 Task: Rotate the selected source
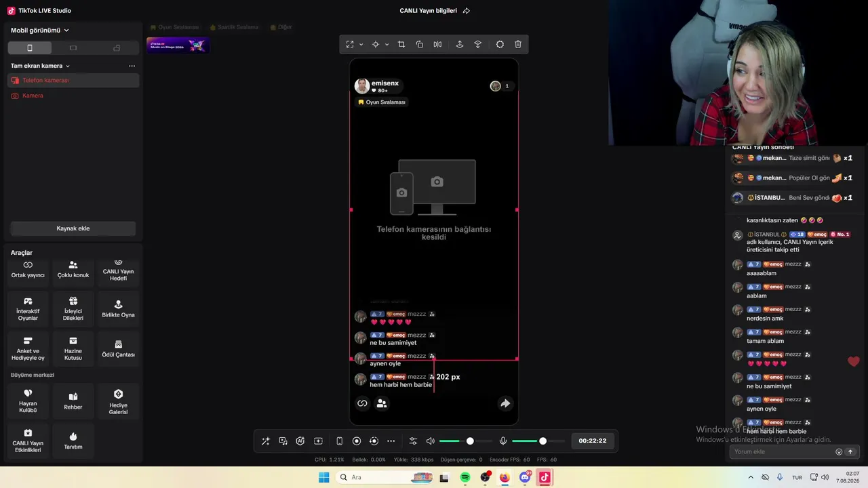[x=419, y=45]
